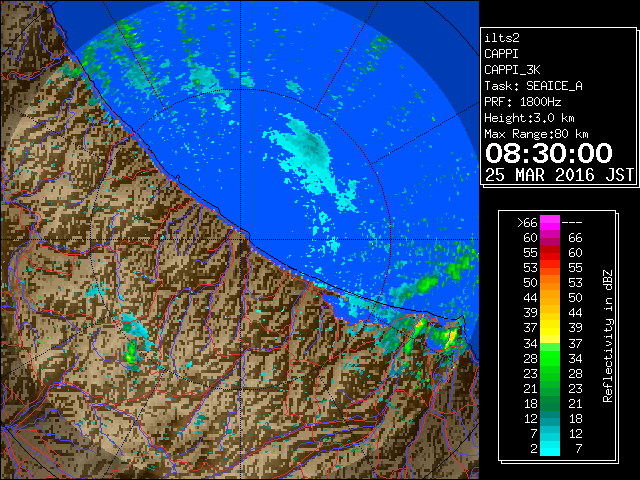Click the large cyan echo over the sea
This screenshot has height=480, width=640.
(x=312, y=159)
